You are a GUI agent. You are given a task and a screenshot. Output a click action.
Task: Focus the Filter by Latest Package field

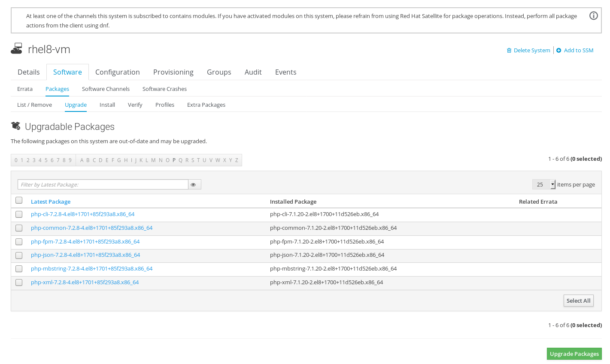(103, 185)
